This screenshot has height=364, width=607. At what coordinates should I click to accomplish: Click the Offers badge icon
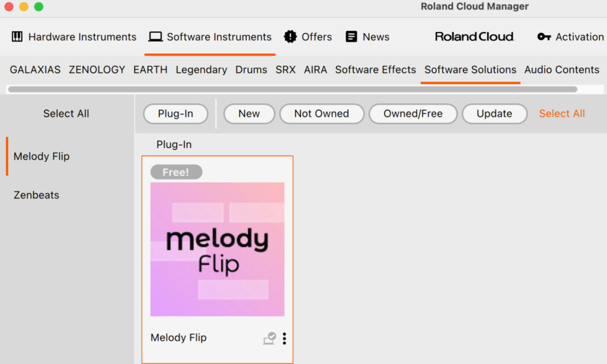290,37
